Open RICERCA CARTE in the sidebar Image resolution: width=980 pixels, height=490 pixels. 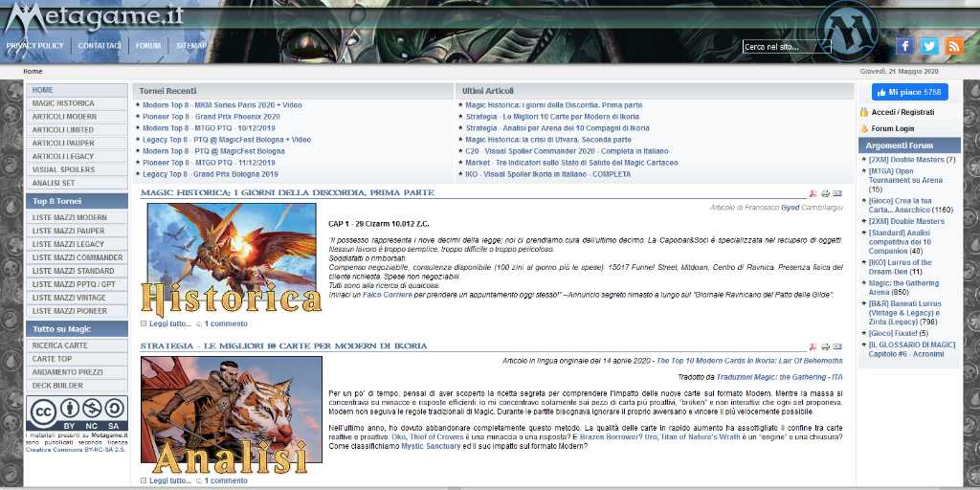77,345
